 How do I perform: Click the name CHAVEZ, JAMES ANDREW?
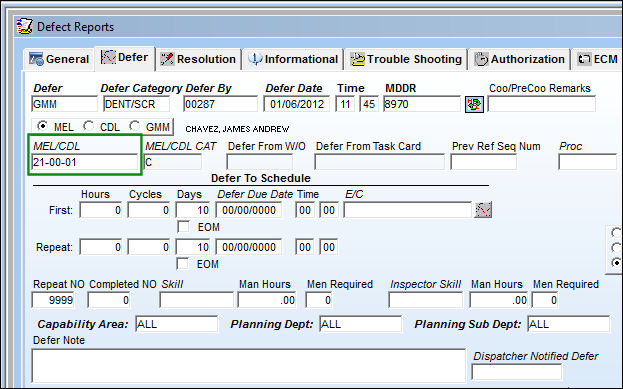237,129
